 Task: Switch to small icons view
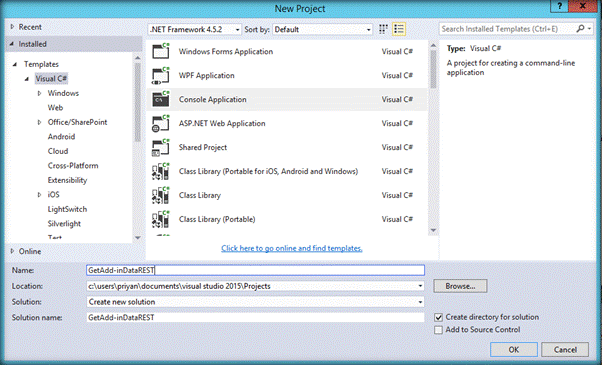383,29
